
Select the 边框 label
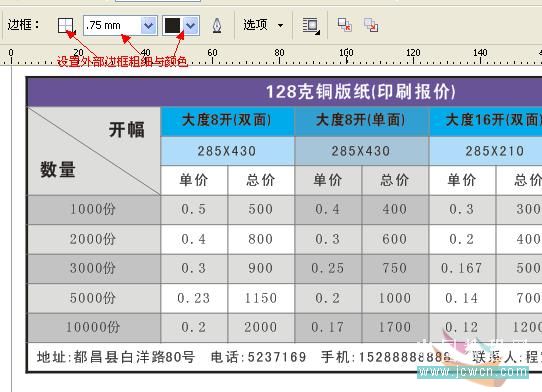(x=24, y=25)
